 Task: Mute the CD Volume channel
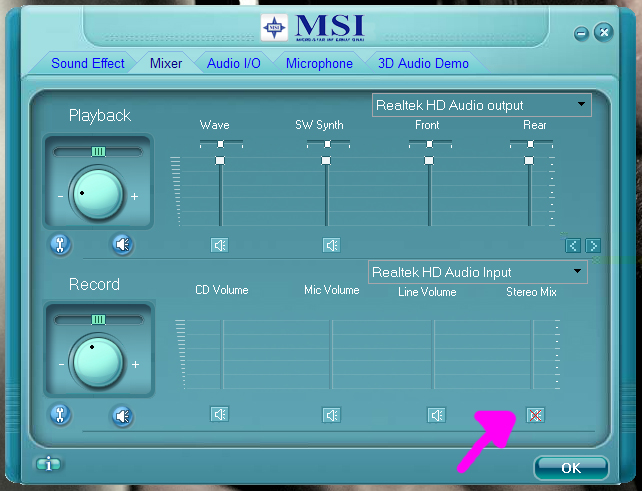click(219, 414)
